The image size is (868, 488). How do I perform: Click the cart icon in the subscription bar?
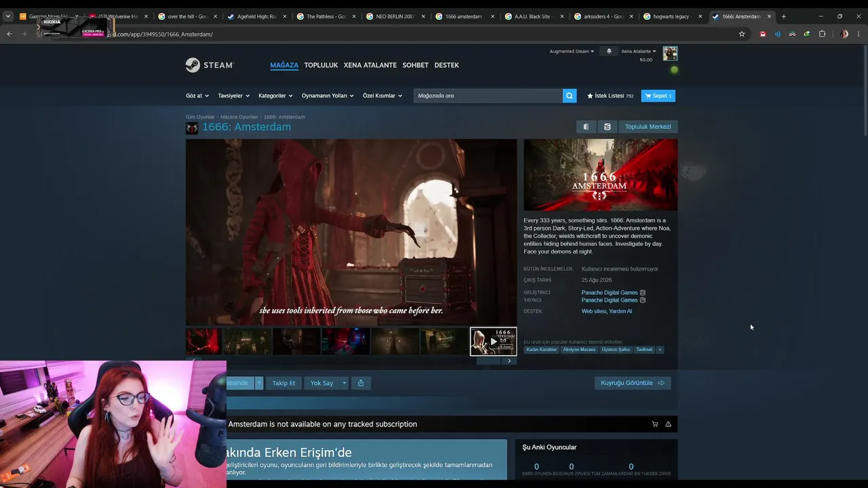(654, 424)
